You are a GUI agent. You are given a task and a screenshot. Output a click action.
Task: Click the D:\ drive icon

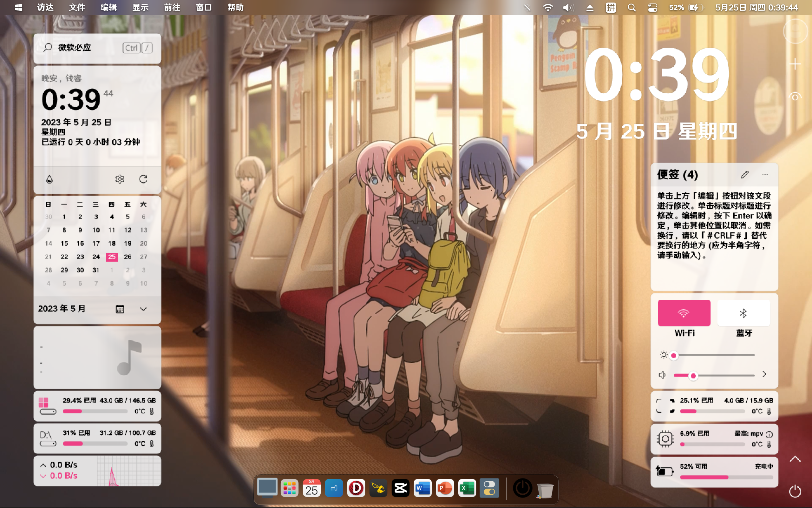[47, 438]
